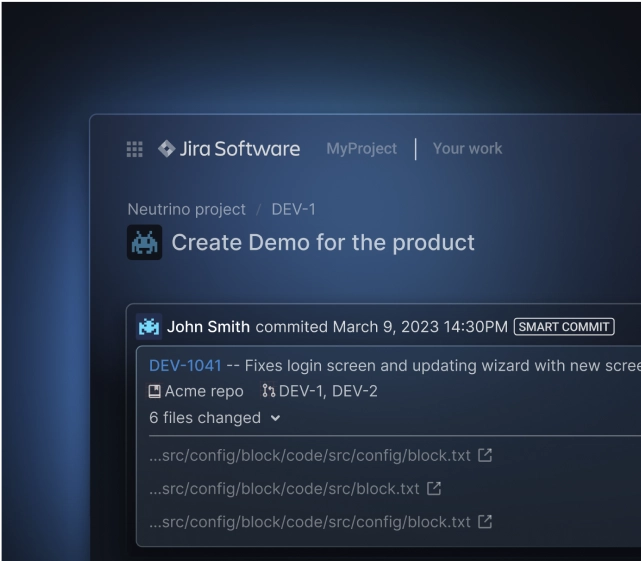
Task: Click John Smith's avatar icon
Action: click(149, 327)
